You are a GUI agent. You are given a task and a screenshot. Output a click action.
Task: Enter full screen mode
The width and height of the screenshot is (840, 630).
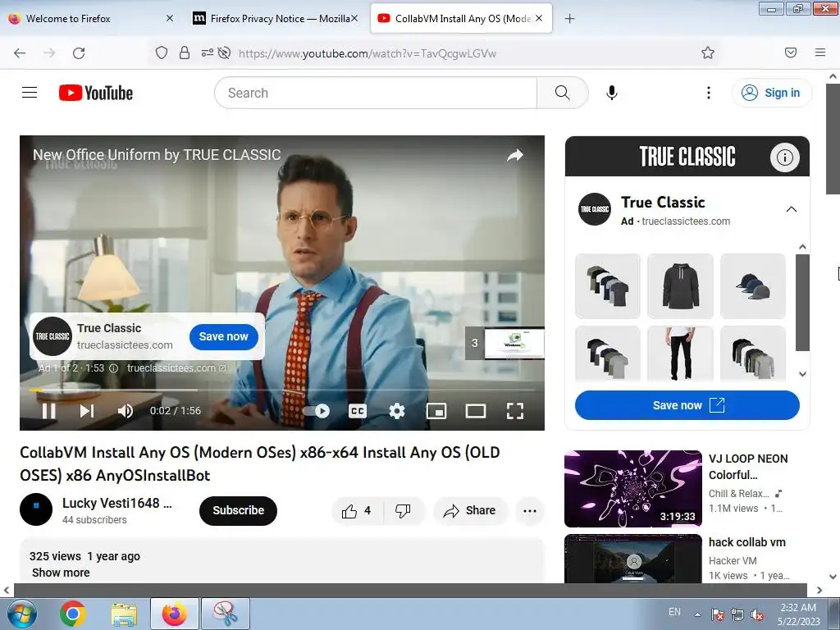515,411
